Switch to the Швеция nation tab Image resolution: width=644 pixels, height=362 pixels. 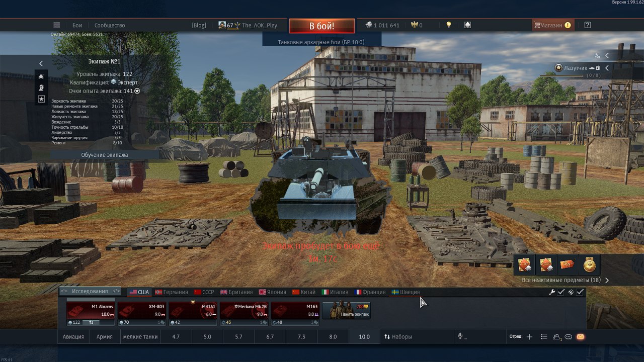point(406,292)
